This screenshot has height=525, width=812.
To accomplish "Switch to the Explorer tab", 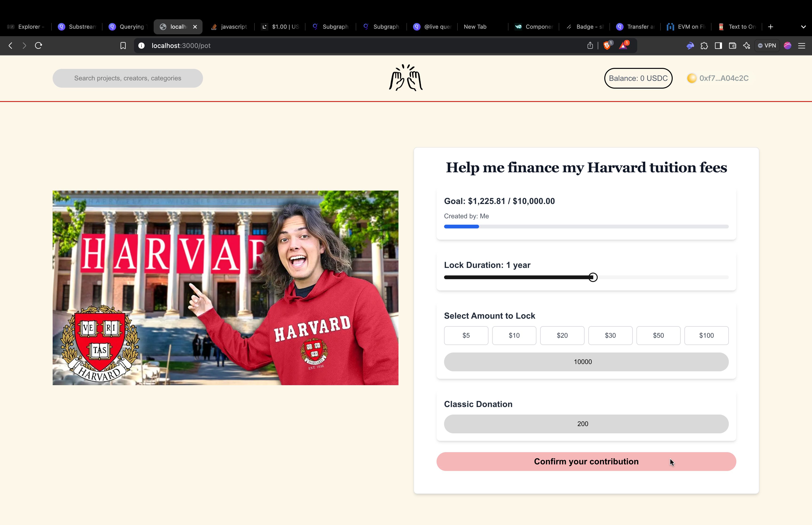I will pos(26,27).
